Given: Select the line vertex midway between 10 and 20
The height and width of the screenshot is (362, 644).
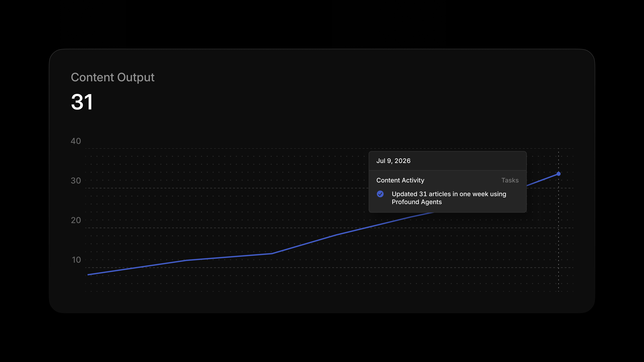Looking at the screenshot, I should (x=336, y=235).
